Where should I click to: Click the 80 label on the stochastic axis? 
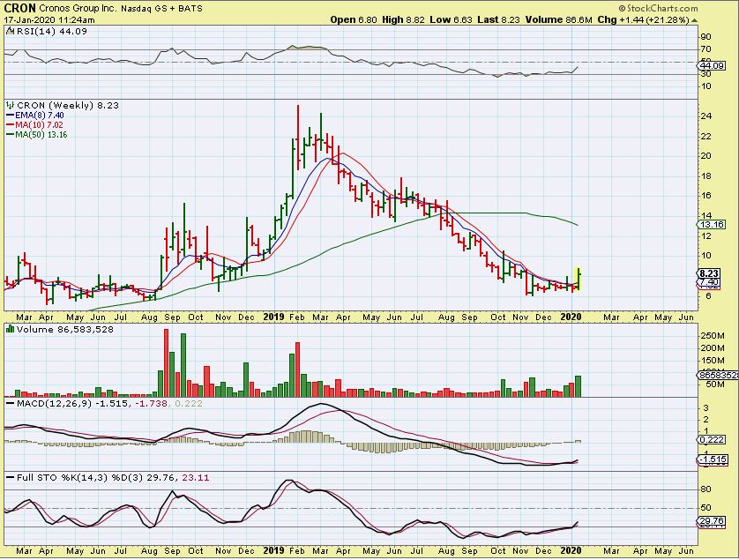pos(706,489)
